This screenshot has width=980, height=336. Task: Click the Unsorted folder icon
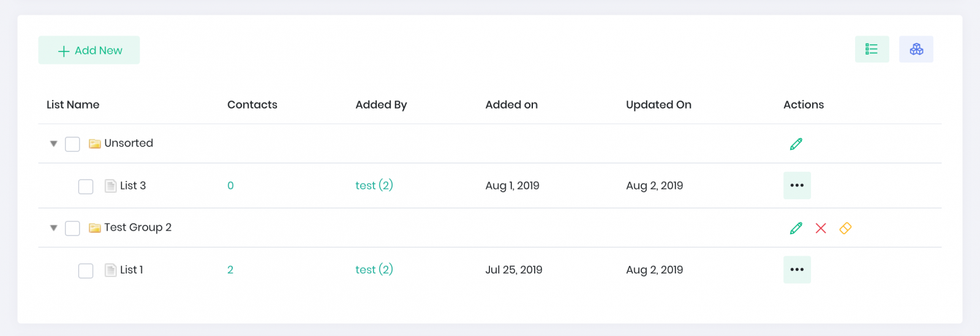tap(94, 143)
